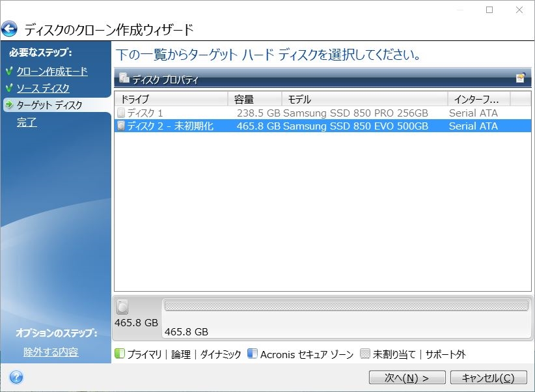
Task: Sort by the モデル column header
Action: point(364,99)
